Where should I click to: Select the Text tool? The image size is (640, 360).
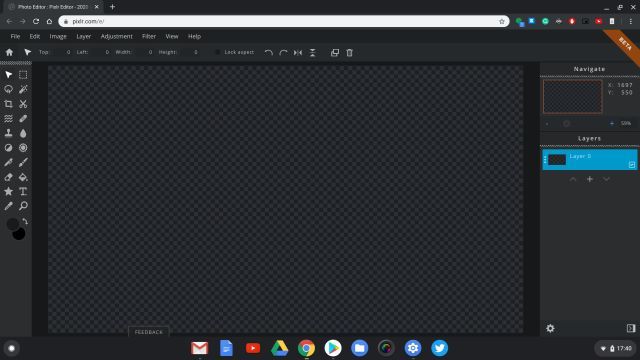[x=23, y=191]
